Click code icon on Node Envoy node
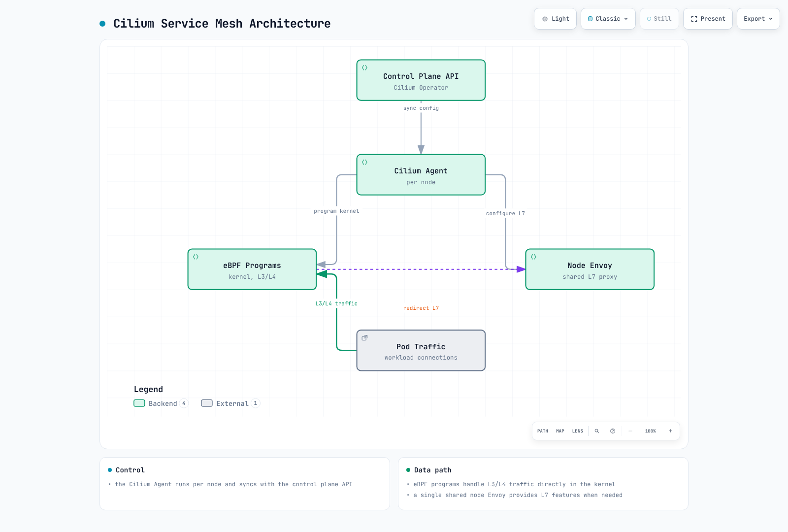Image resolution: width=788 pixels, height=532 pixels. [x=534, y=257]
